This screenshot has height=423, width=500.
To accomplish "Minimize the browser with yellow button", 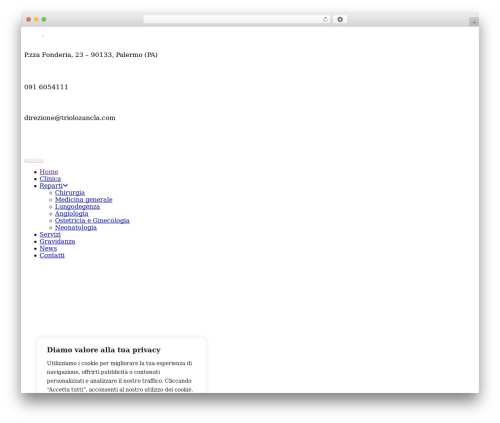I will (36, 19).
